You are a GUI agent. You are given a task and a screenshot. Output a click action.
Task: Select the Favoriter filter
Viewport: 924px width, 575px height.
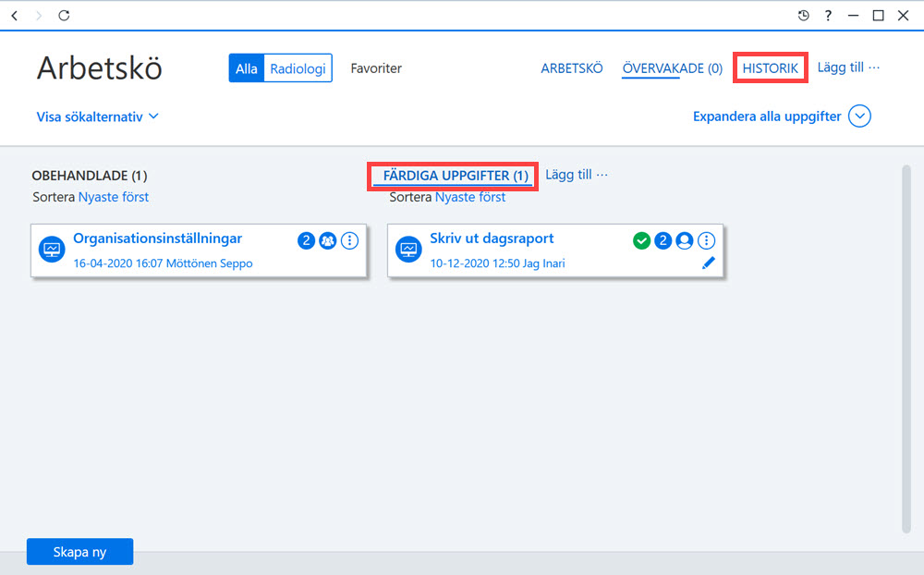(376, 68)
